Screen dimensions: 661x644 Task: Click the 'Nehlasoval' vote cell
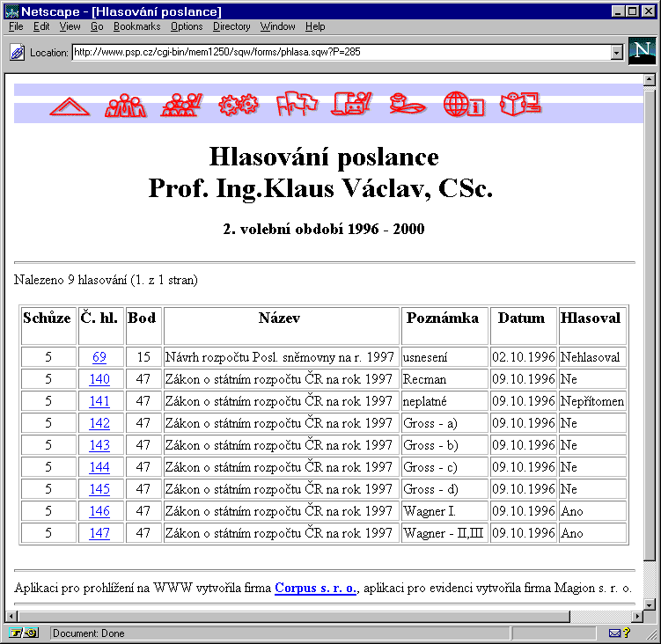[592, 357]
